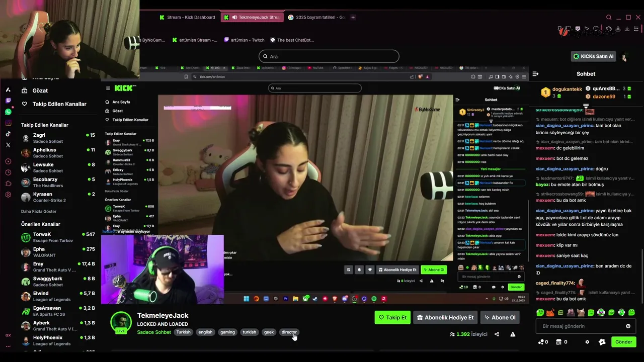Open the user avatar beside KICKs Satın Al
Screen dimensions: 644x362
pos(624,57)
